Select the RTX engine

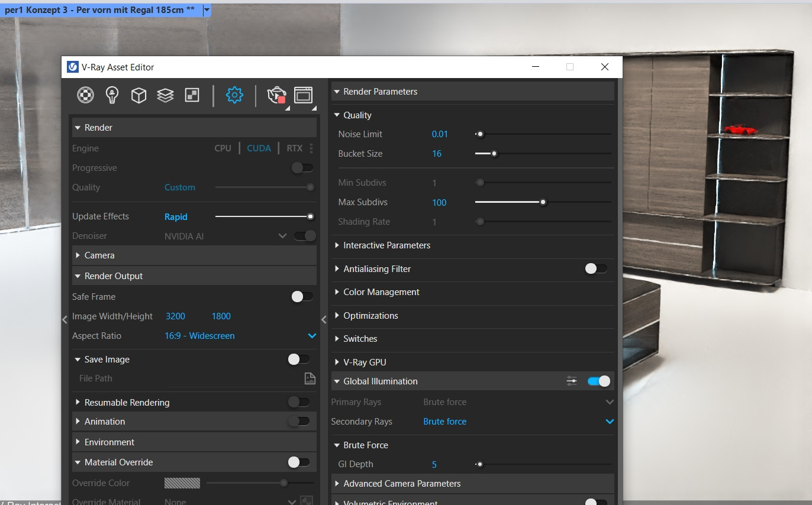click(294, 148)
